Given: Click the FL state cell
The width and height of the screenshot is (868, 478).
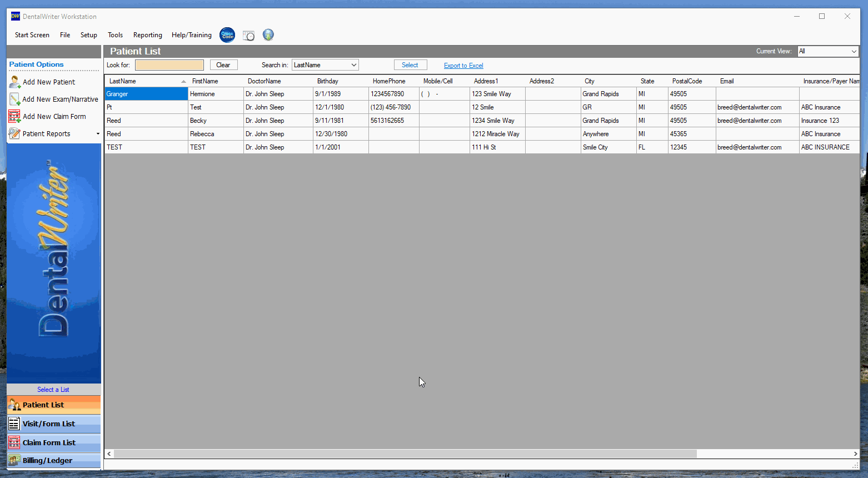Looking at the screenshot, I should (x=652, y=147).
